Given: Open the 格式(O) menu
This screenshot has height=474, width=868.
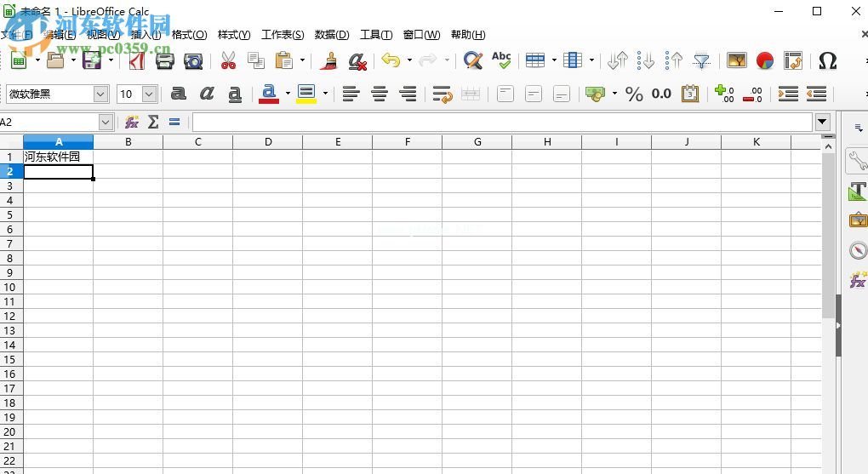Looking at the screenshot, I should click(x=189, y=35).
